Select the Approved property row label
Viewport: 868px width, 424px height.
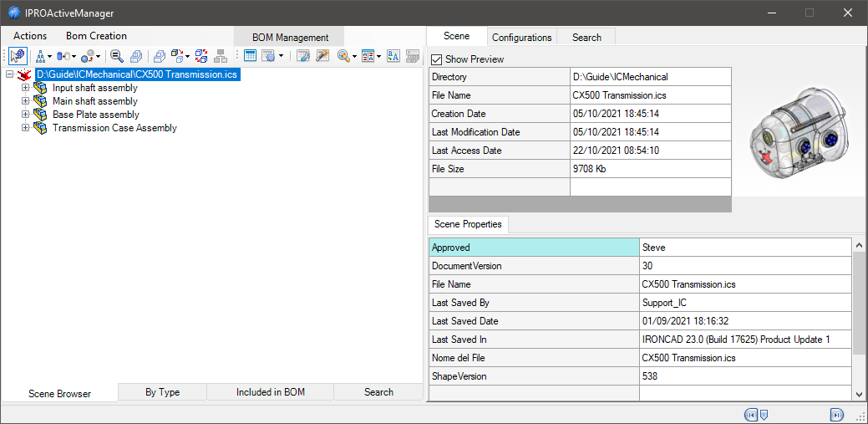[x=534, y=248]
